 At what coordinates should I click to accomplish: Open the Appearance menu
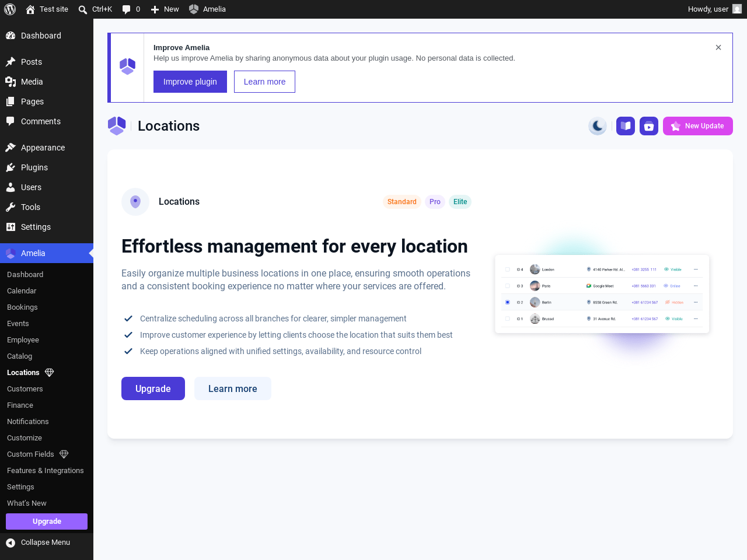point(47,148)
